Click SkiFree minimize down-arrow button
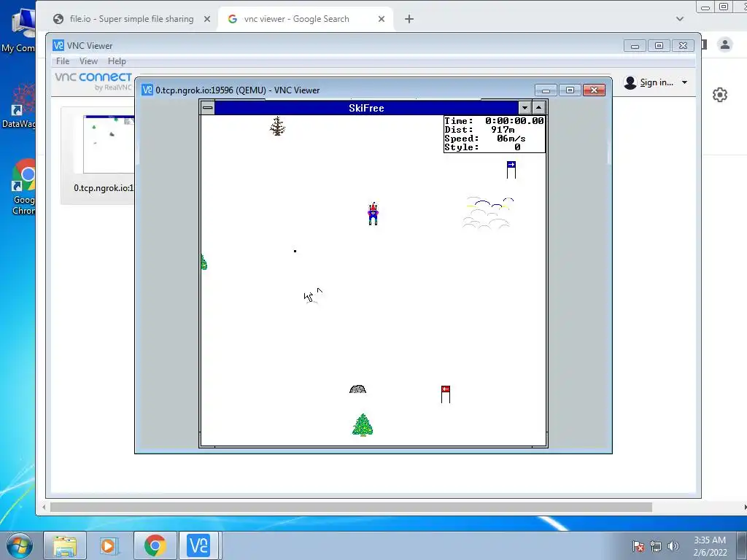The height and width of the screenshot is (560, 747). pyautogui.click(x=525, y=108)
